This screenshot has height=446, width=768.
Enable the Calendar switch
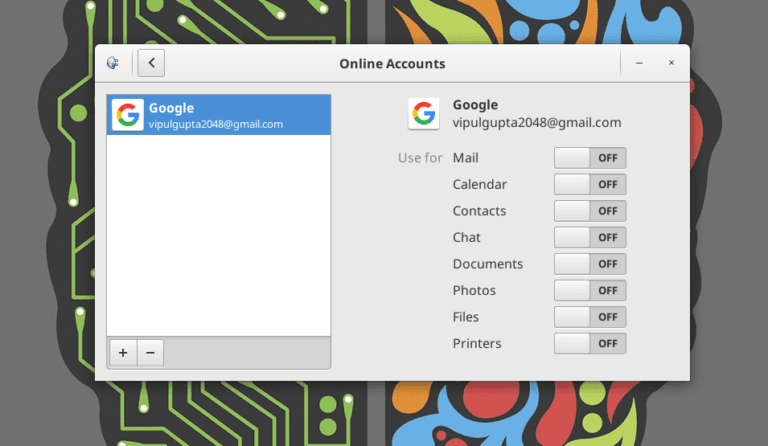pos(590,185)
